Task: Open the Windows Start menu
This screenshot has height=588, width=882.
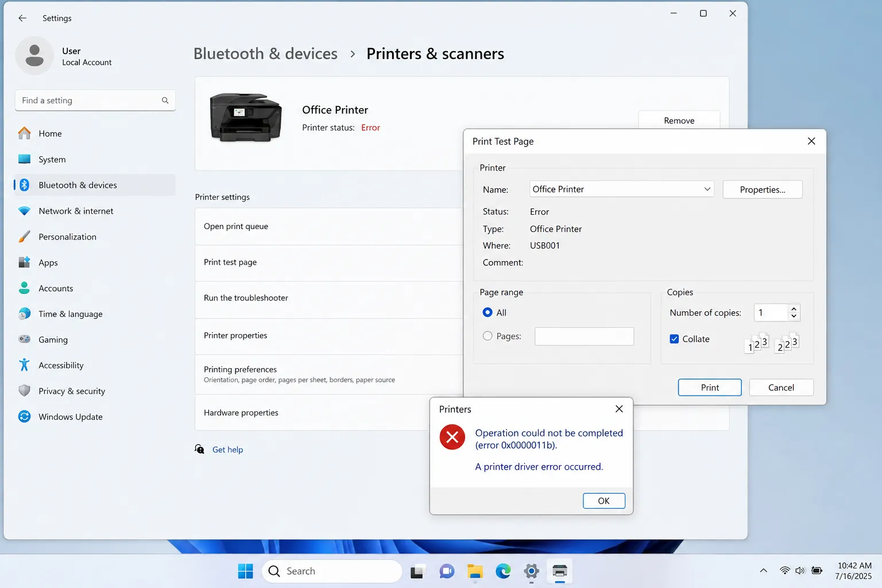Action: (245, 571)
